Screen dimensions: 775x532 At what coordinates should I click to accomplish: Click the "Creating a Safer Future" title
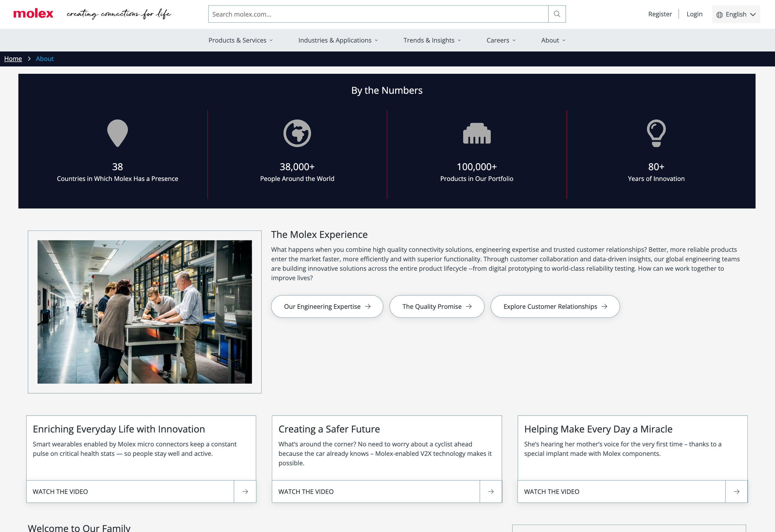pyautogui.click(x=329, y=429)
